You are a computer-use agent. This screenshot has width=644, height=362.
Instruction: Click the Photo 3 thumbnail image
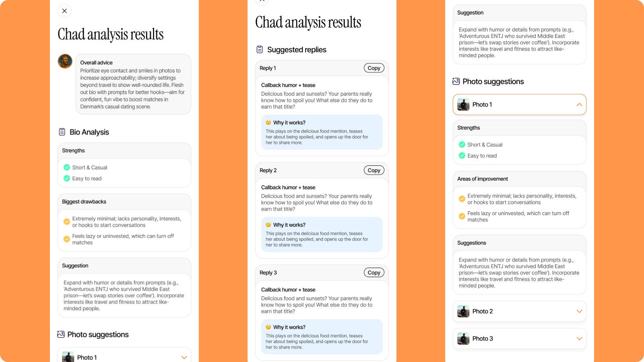point(463,339)
